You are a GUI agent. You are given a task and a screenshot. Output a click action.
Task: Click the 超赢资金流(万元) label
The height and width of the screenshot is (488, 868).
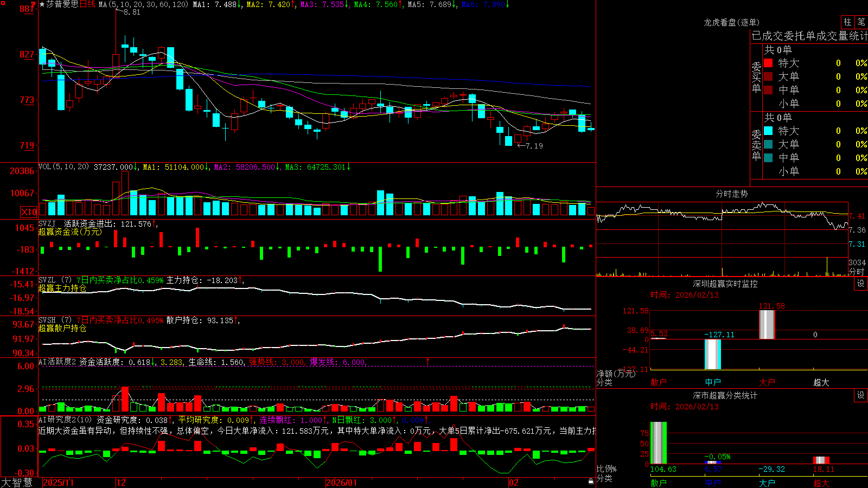pyautogui.click(x=70, y=232)
